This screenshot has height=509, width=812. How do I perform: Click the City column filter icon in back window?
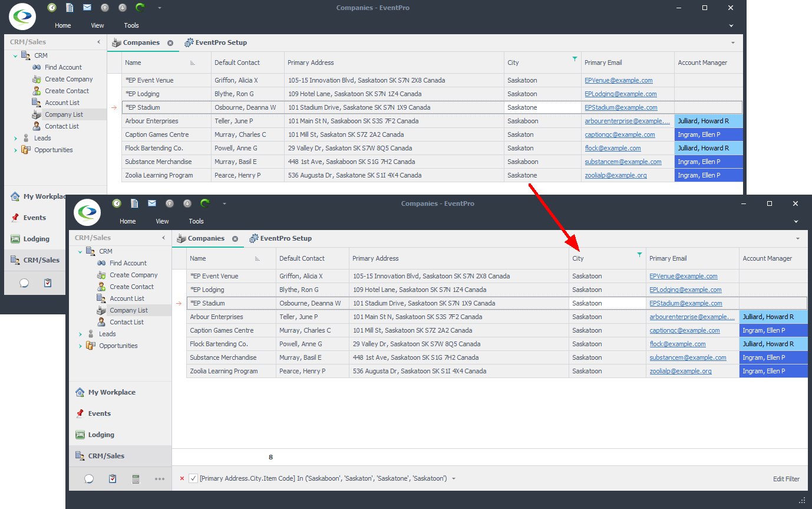(575, 59)
